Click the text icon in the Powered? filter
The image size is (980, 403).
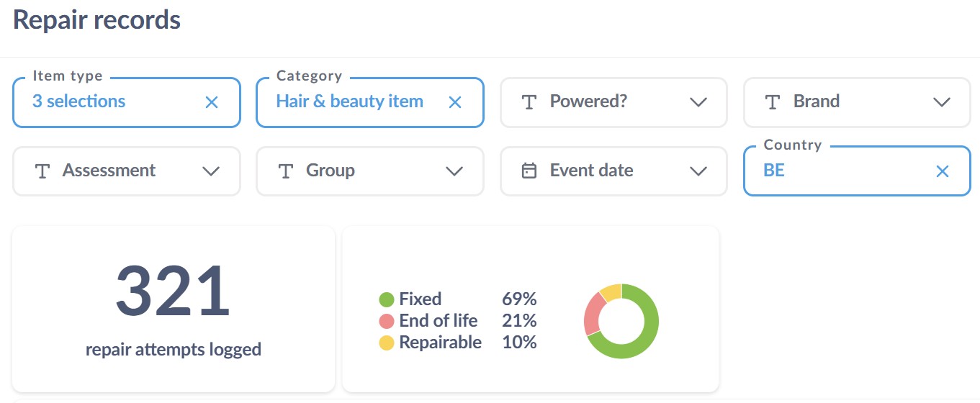tap(529, 102)
